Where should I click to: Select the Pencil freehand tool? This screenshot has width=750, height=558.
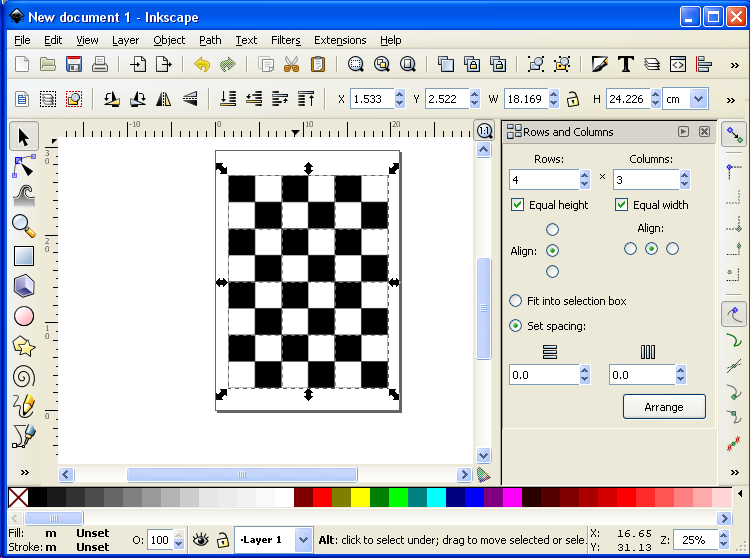tap(23, 406)
